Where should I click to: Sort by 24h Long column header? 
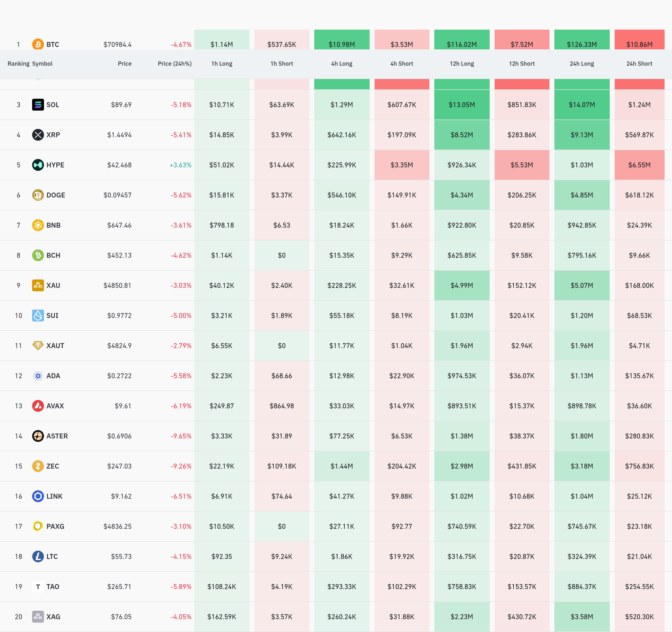[581, 63]
